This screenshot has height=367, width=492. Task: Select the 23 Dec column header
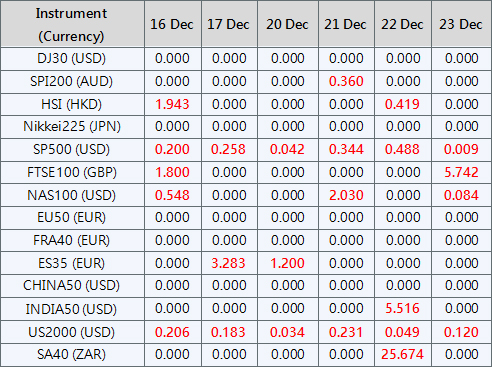point(461,24)
